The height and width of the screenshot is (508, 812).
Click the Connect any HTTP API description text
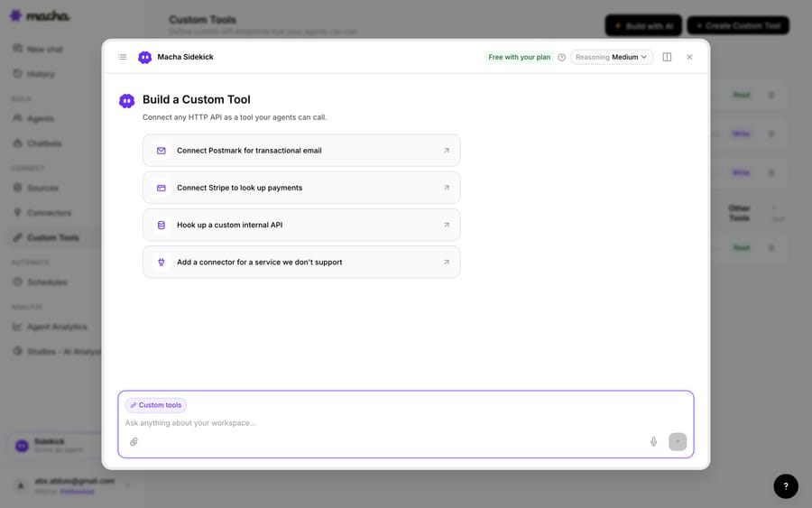point(235,117)
